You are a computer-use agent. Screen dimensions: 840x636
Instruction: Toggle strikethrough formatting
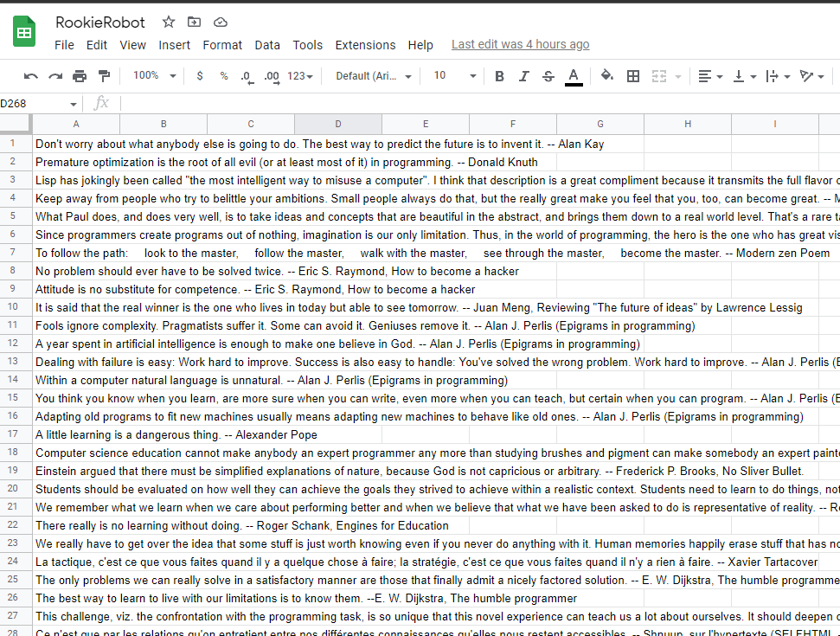(548, 76)
